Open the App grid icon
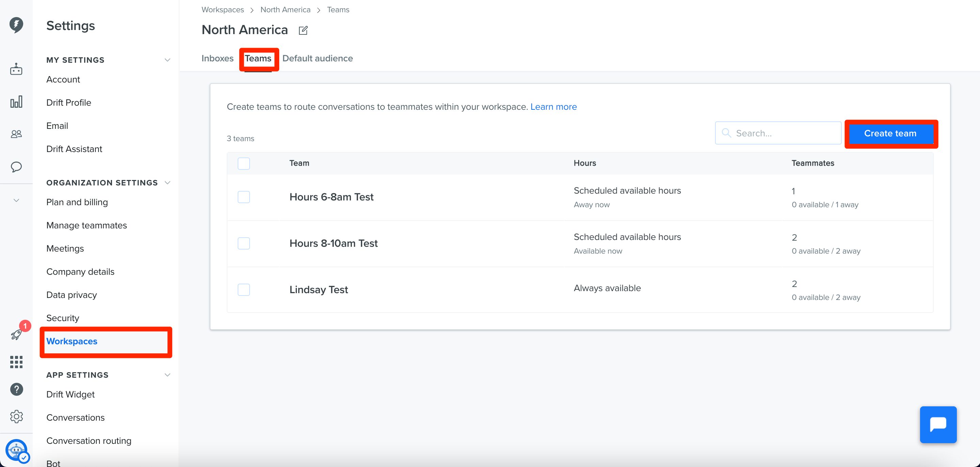This screenshot has height=467, width=980. (x=16, y=362)
